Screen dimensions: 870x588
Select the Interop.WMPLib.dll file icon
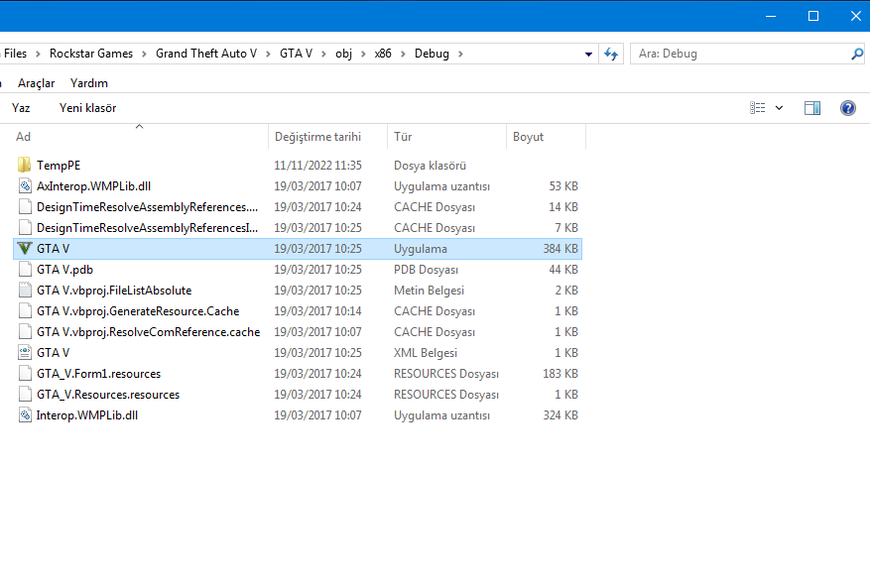pos(25,415)
